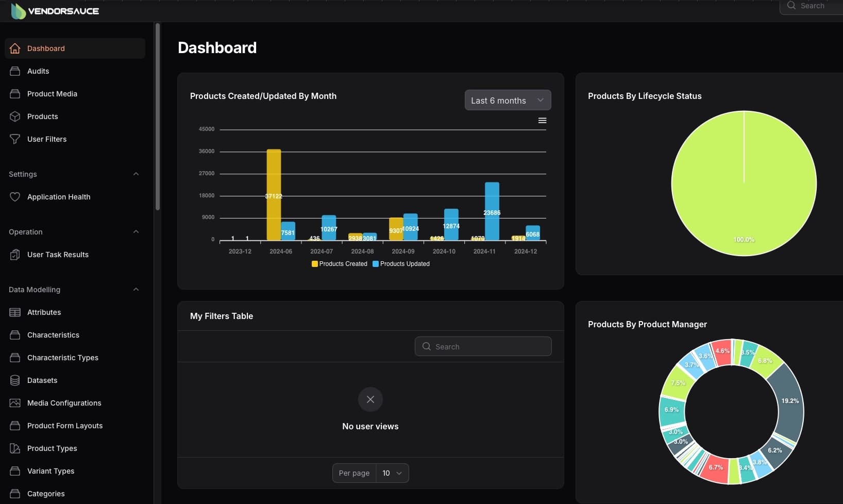Click the Datasets database icon
Image resolution: width=843 pixels, height=504 pixels.
click(15, 380)
